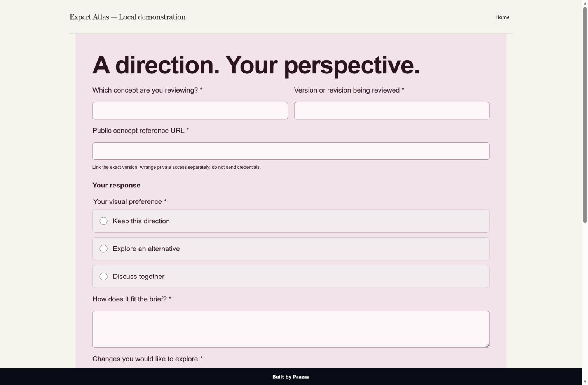The width and height of the screenshot is (588, 385).
Task: Click the Your visual preference label
Action: coord(130,201)
